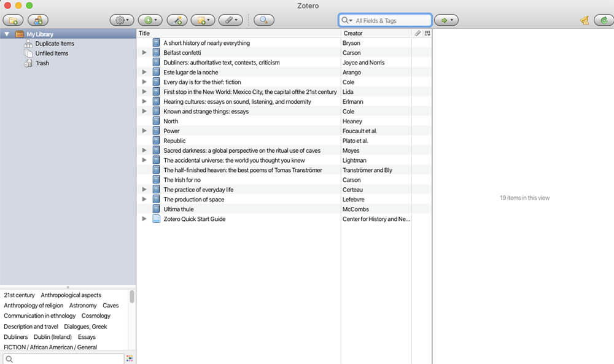Open the Trash in the sidebar
The width and height of the screenshot is (614, 364).
pos(42,63)
